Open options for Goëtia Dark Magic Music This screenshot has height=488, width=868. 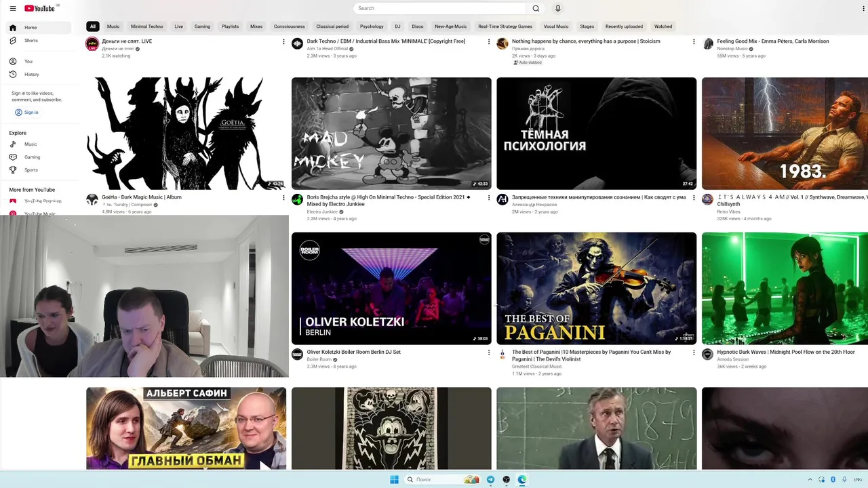tap(283, 198)
